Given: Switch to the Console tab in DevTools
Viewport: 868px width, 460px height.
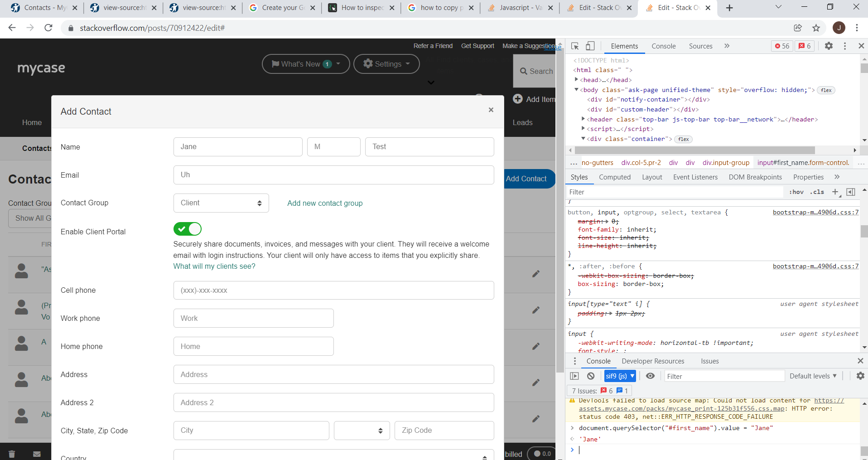Looking at the screenshot, I should 663,46.
